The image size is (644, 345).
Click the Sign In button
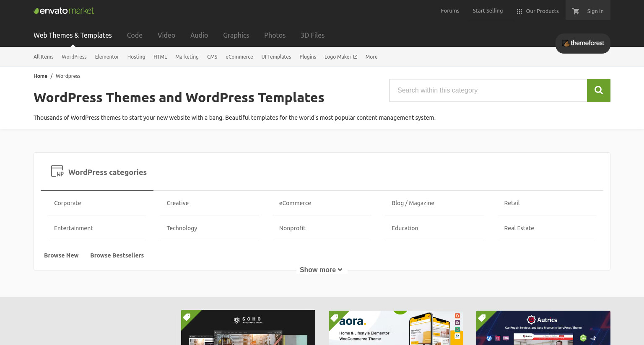point(595,11)
